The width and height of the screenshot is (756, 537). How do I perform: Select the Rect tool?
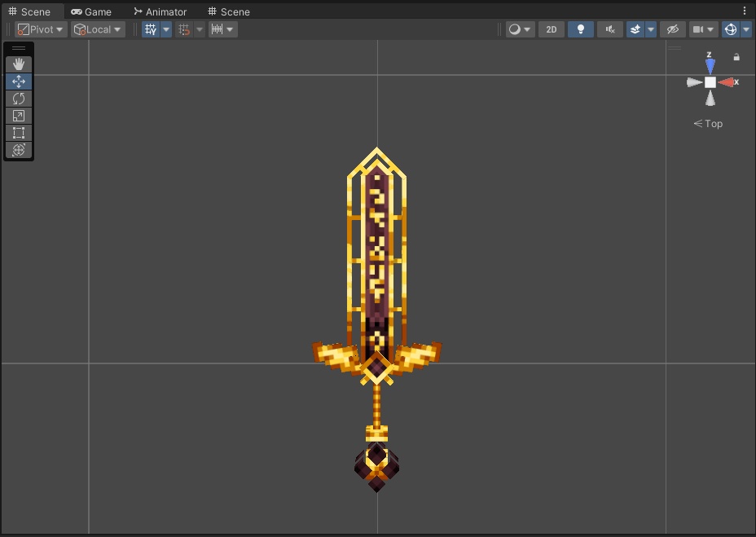(x=19, y=133)
